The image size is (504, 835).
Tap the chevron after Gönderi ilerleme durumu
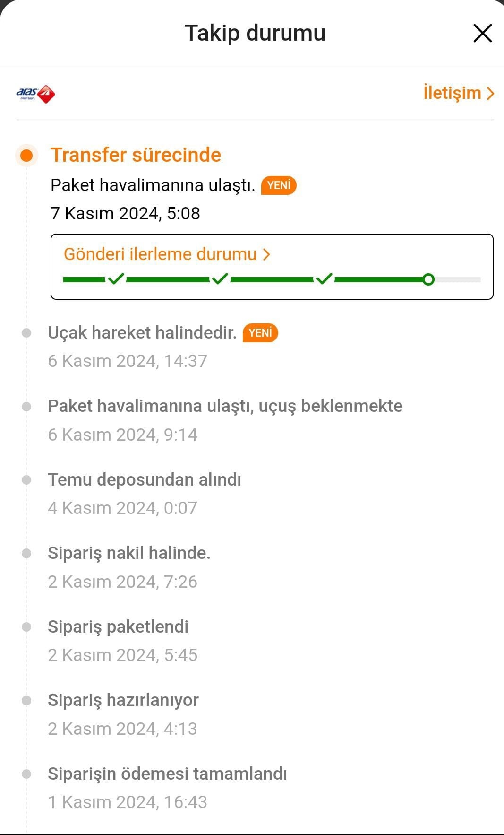pos(267,255)
